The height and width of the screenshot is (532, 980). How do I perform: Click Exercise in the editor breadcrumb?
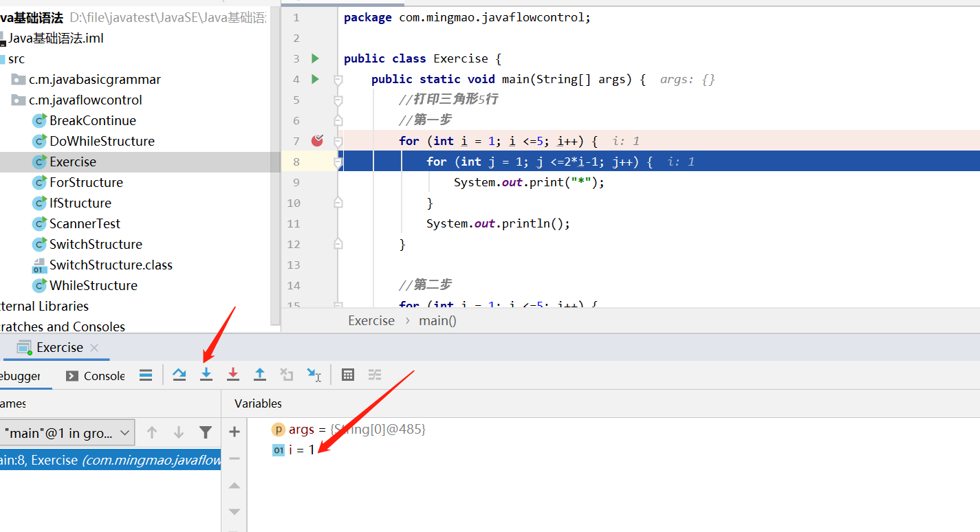point(371,320)
